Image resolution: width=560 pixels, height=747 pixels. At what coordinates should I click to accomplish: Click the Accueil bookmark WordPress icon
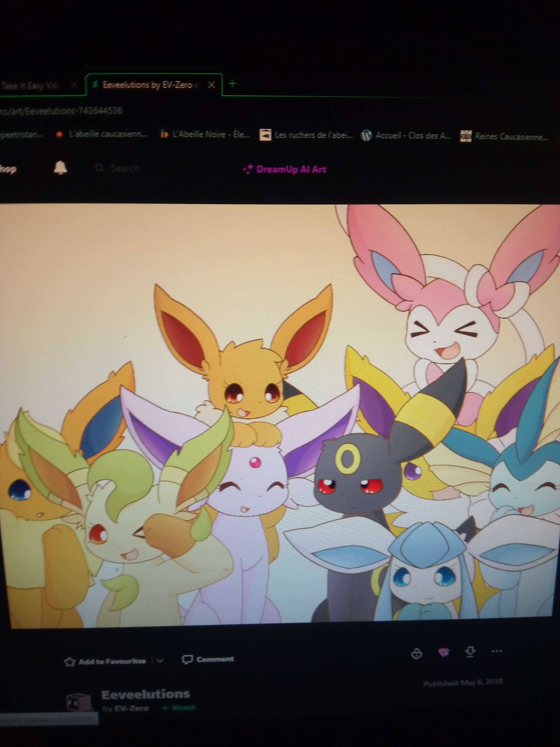coord(367,136)
